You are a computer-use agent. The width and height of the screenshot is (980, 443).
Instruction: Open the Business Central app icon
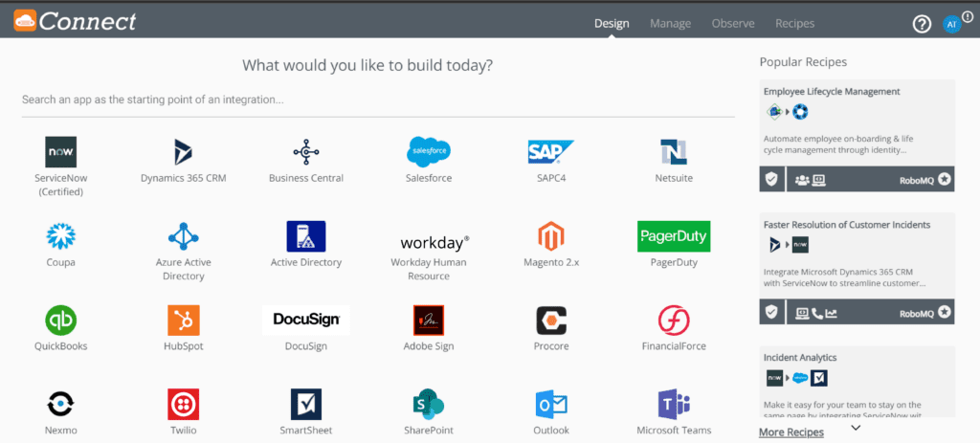point(306,152)
